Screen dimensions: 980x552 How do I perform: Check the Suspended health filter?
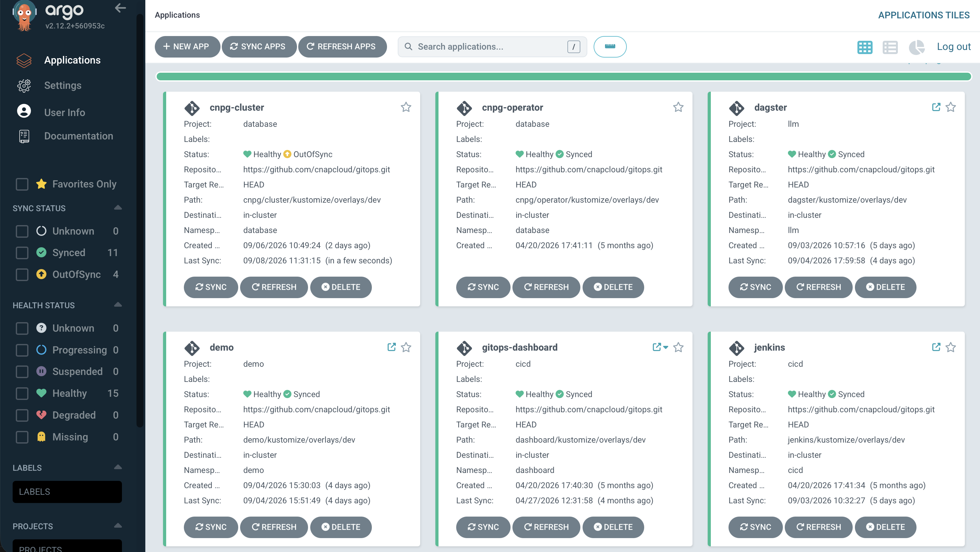click(22, 371)
